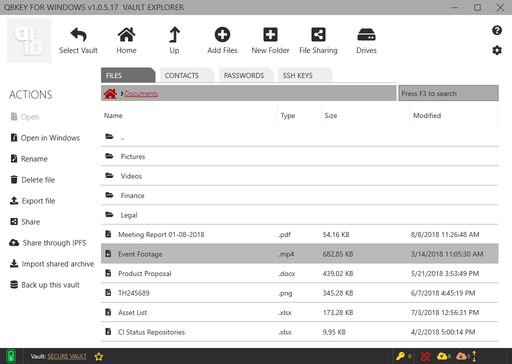This screenshot has width=512, height=364.
Task: Click Share through IPFS action
Action: coord(48,243)
